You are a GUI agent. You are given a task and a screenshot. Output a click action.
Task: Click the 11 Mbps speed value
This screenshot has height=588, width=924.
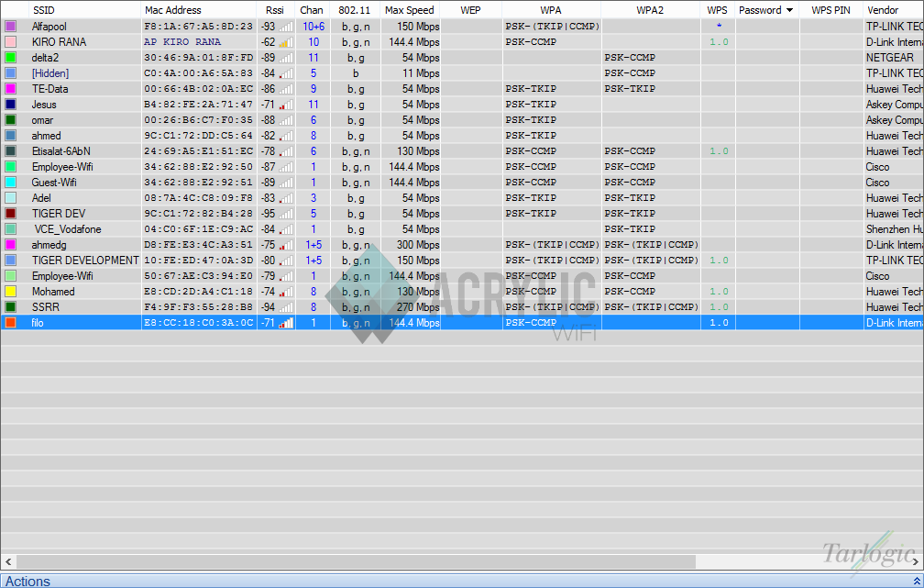pos(421,73)
